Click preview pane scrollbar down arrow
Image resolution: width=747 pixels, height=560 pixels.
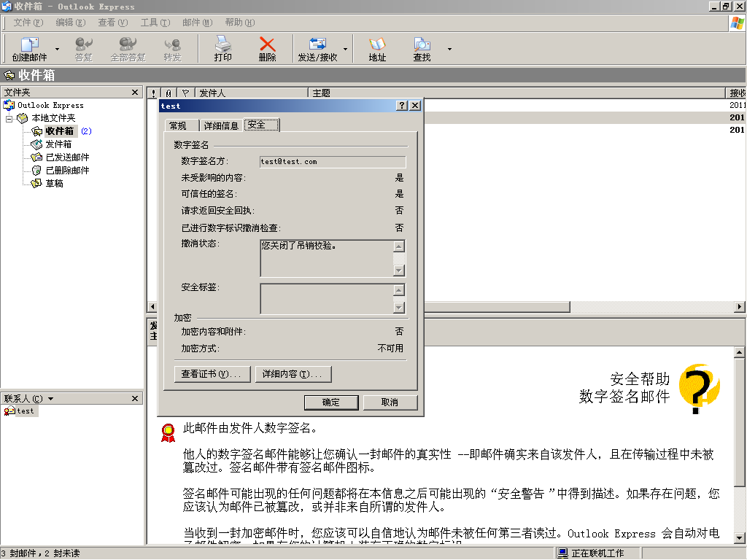tap(740, 538)
